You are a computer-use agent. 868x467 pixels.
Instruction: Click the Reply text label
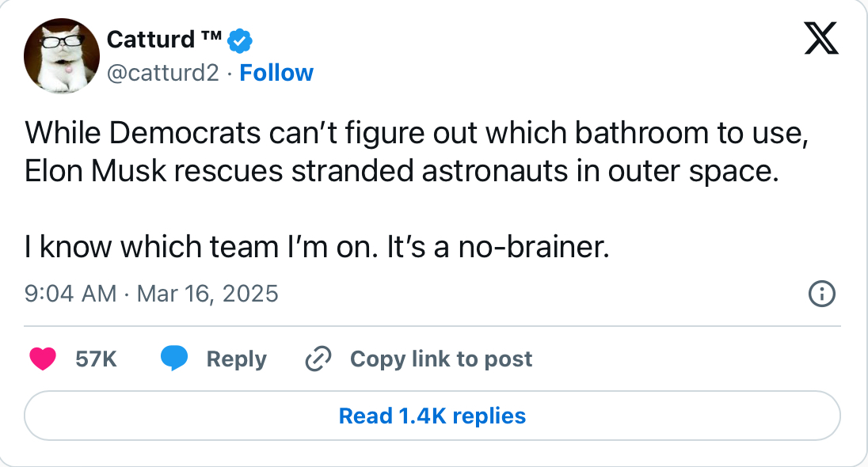click(236, 359)
